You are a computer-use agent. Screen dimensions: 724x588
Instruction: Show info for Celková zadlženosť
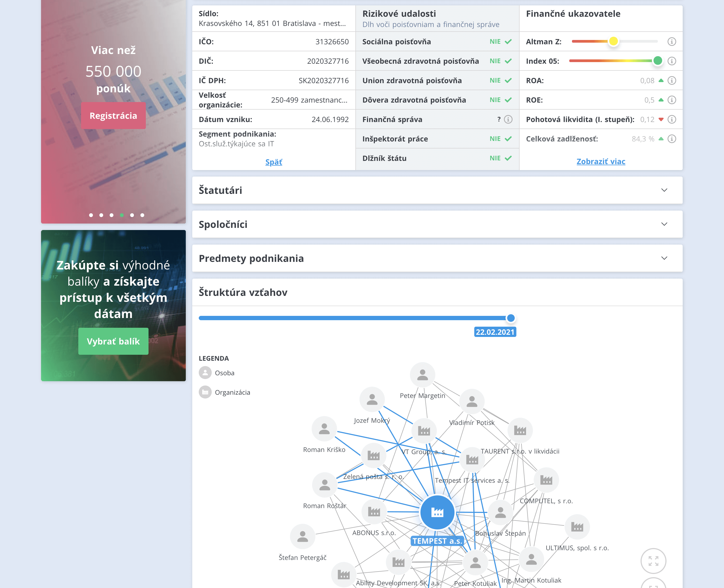(x=672, y=139)
